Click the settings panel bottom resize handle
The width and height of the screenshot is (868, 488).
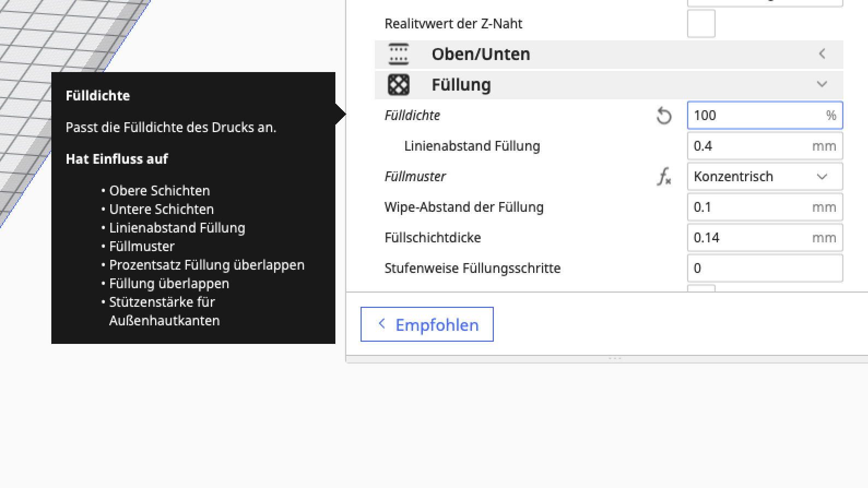pyautogui.click(x=615, y=359)
